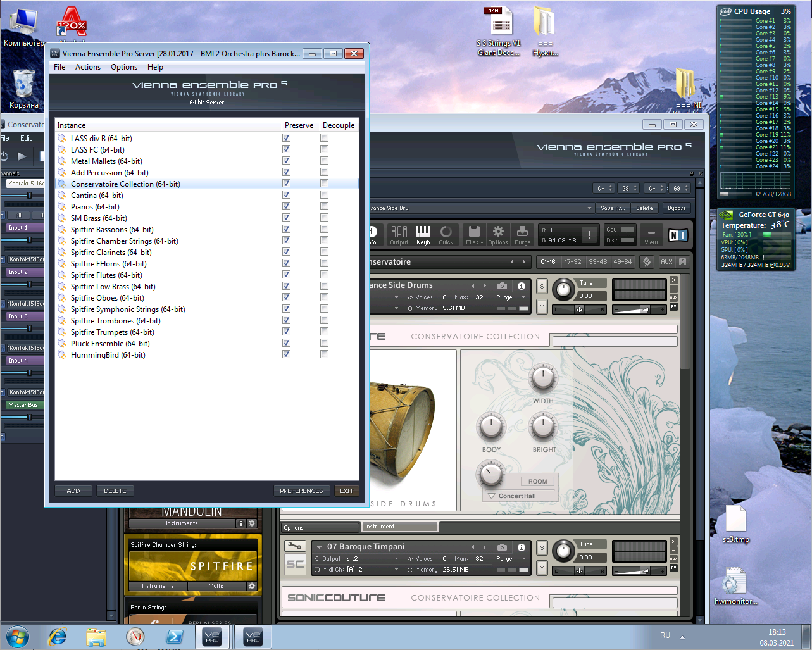The width and height of the screenshot is (812, 650).
Task: Click the NI logo in Kontakt
Action: [x=678, y=235]
